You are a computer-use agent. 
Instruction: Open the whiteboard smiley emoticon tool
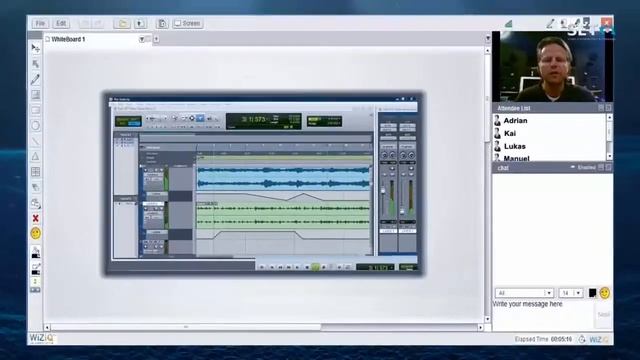[36, 233]
